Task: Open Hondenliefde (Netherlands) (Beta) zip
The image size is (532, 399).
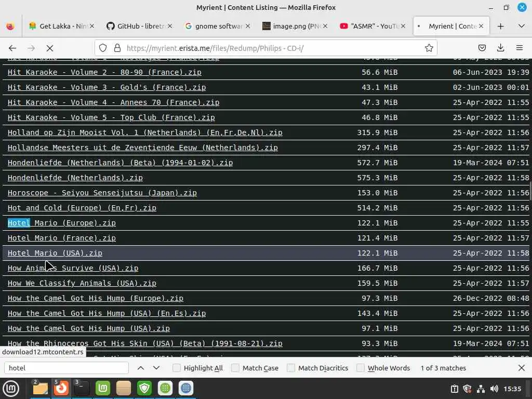Action: 120,163
